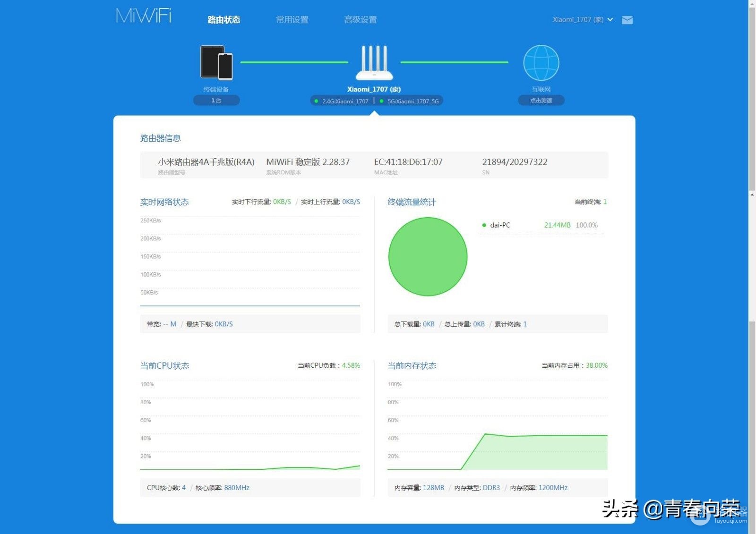Expand the Xiaomi_1707 router dropdown arrow

tap(610, 20)
